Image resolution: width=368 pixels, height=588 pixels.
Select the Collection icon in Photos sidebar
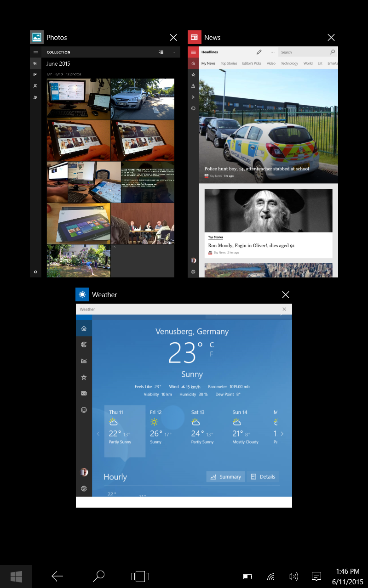coord(35,63)
